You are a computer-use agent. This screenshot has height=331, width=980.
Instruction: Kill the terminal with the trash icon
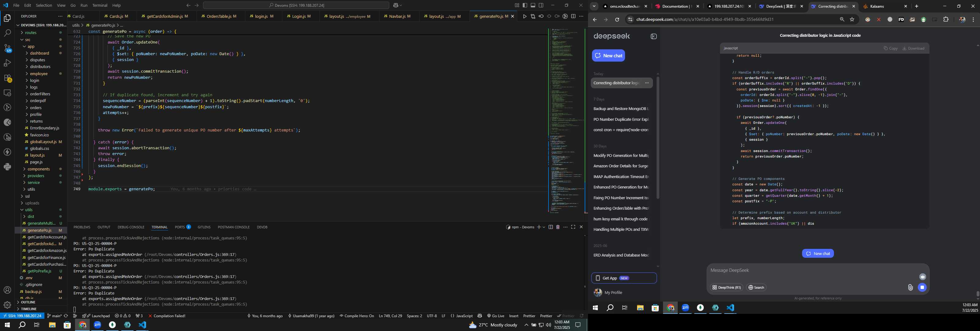[558, 227]
